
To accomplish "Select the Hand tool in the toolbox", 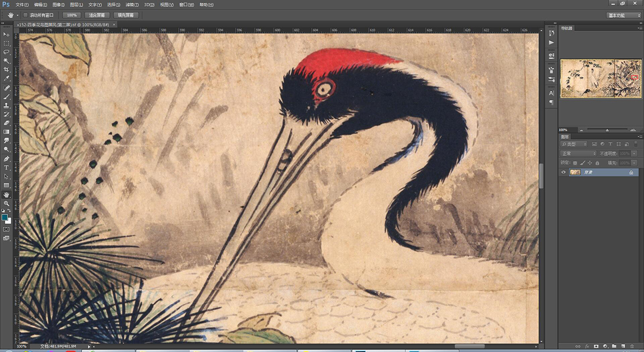I will point(6,195).
